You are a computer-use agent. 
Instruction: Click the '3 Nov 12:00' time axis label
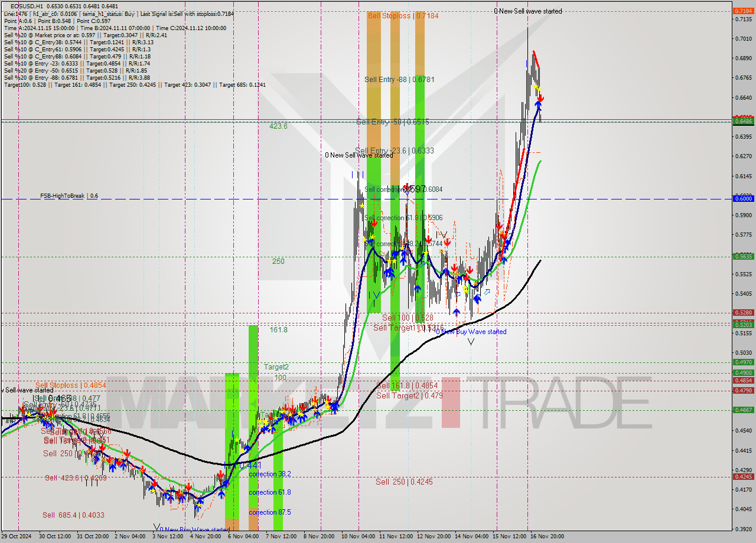(168, 537)
